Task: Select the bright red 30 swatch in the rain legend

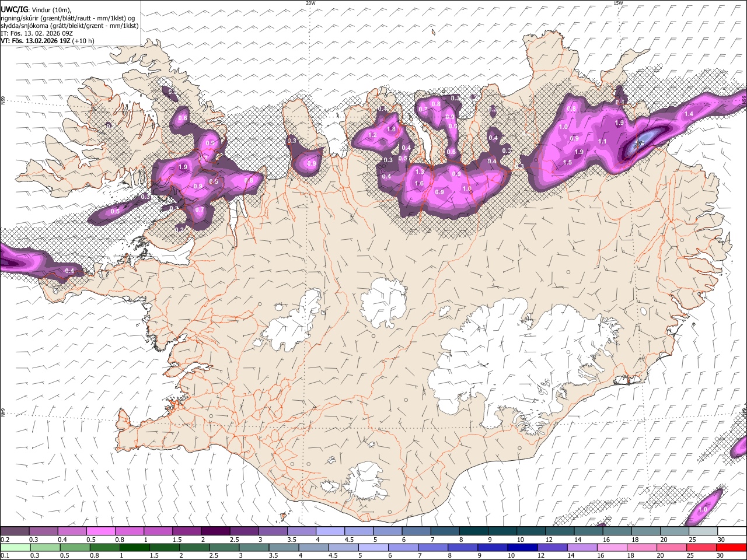Action: (x=731, y=547)
